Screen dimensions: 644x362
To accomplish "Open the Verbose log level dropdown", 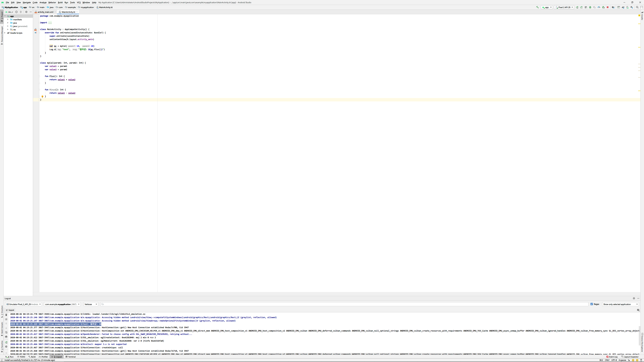I will [x=91, y=304].
